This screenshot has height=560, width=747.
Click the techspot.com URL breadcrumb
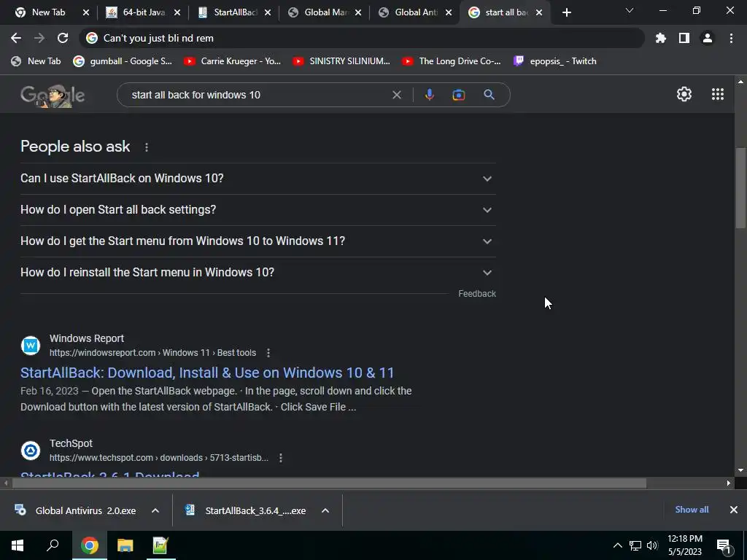tap(158, 458)
